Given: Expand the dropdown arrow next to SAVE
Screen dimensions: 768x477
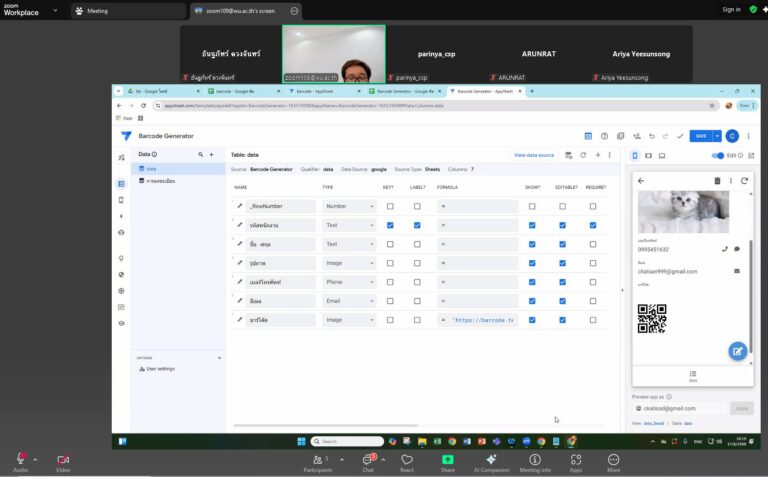Looking at the screenshot, I should [717, 136].
